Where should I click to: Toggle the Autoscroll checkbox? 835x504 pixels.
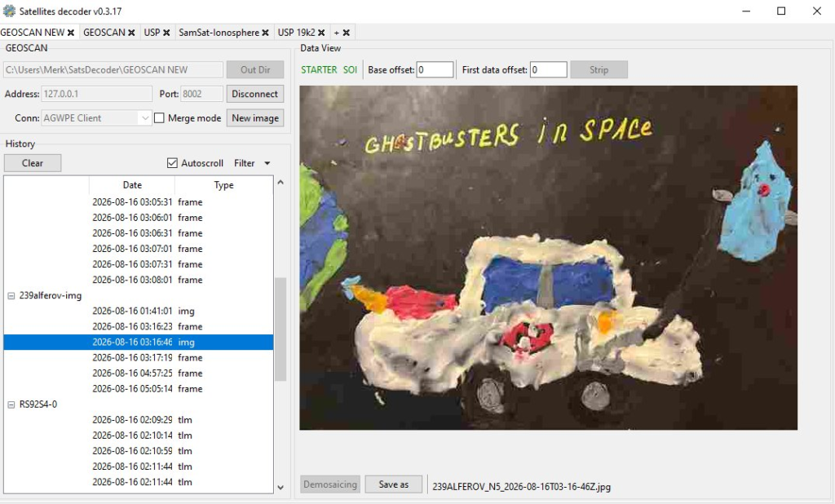[172, 163]
